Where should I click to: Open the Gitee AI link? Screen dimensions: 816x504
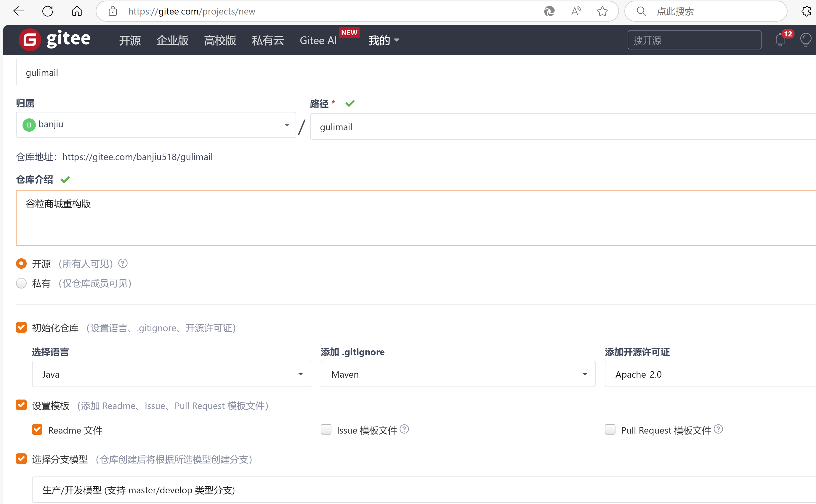pos(318,40)
